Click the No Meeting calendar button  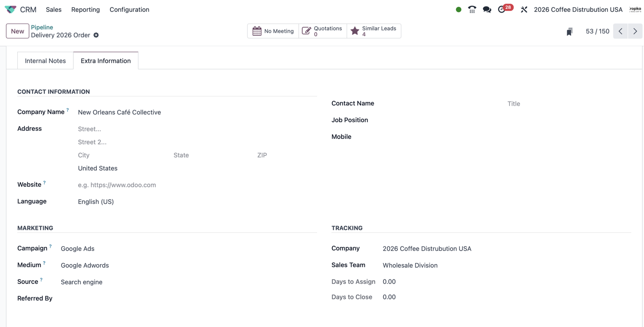(x=273, y=31)
